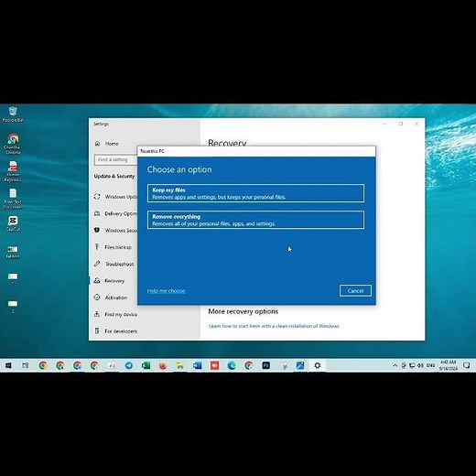Open For developers settings
Image resolution: width=476 pixels, height=476 pixels.
(x=115, y=331)
